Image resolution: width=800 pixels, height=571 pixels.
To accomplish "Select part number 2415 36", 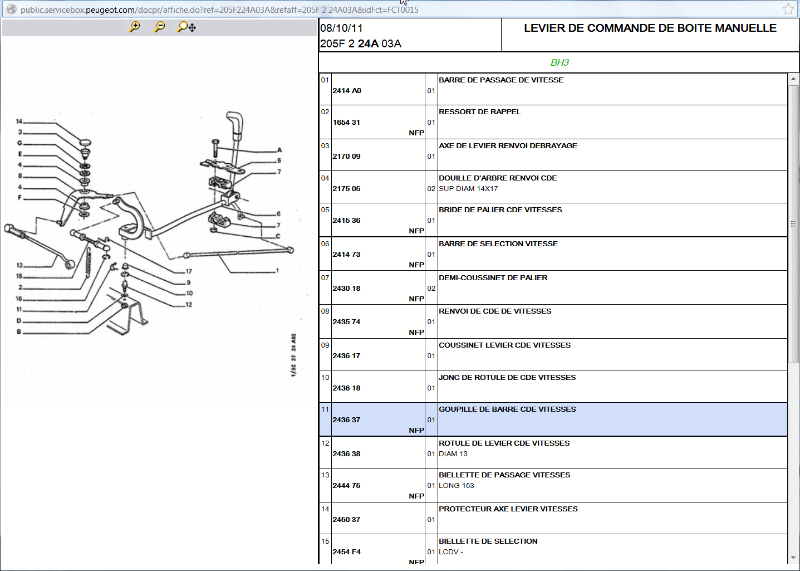I will click(x=346, y=220).
